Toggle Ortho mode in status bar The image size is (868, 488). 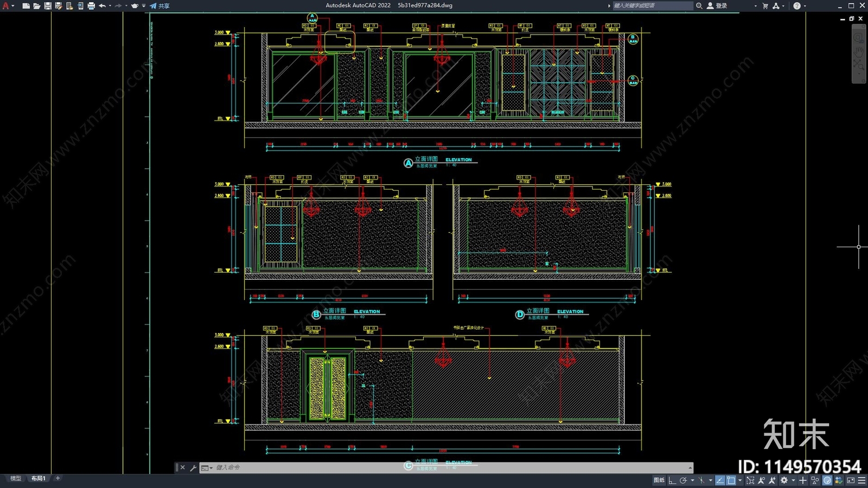point(672,480)
